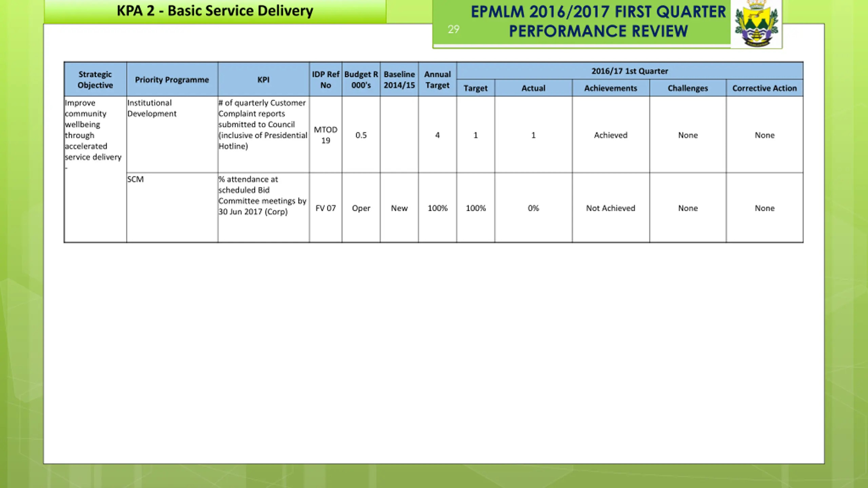Click the 'Annual Target' column header

pos(437,79)
